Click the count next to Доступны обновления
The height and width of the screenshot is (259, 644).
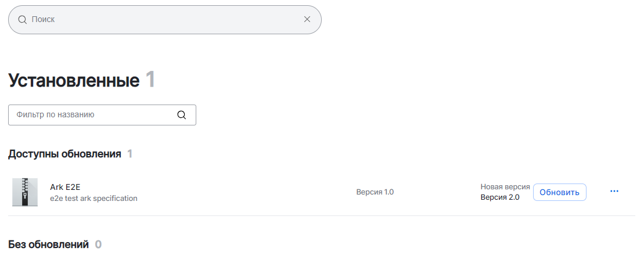point(130,154)
